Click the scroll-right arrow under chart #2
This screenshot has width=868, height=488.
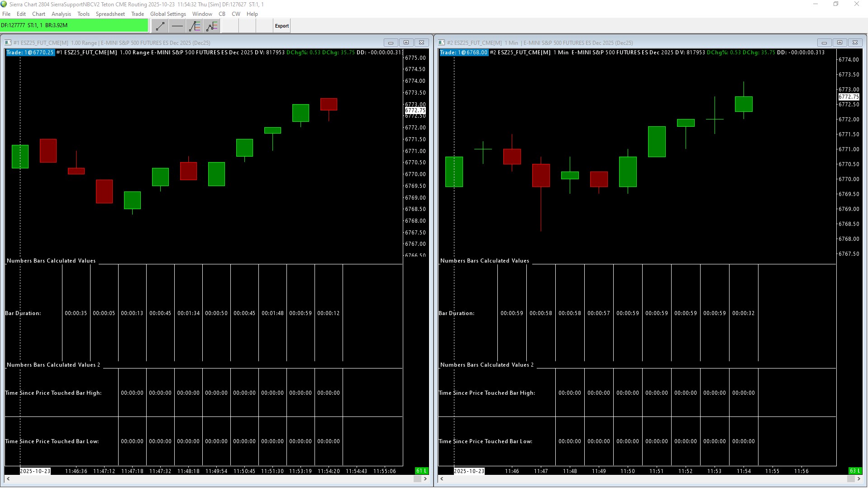(858, 478)
